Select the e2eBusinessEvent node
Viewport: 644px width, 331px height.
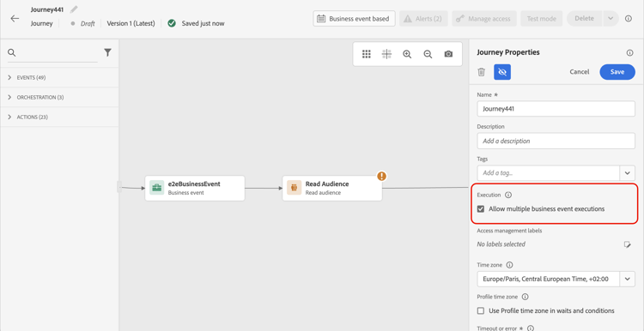click(x=195, y=189)
